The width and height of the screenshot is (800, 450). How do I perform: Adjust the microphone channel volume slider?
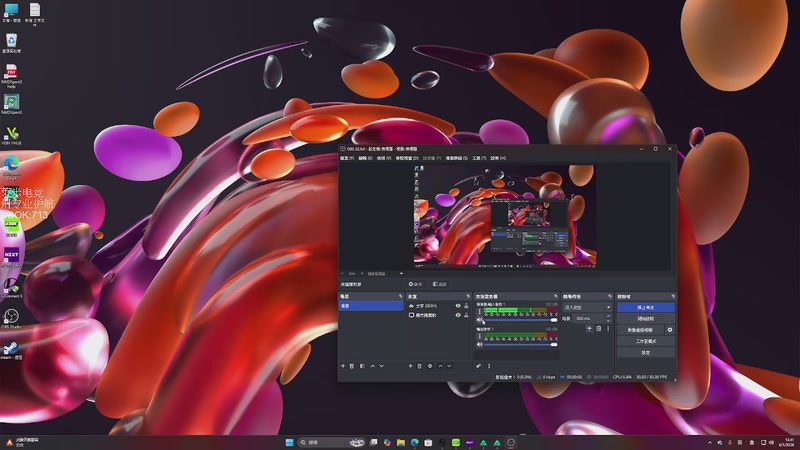(520, 320)
